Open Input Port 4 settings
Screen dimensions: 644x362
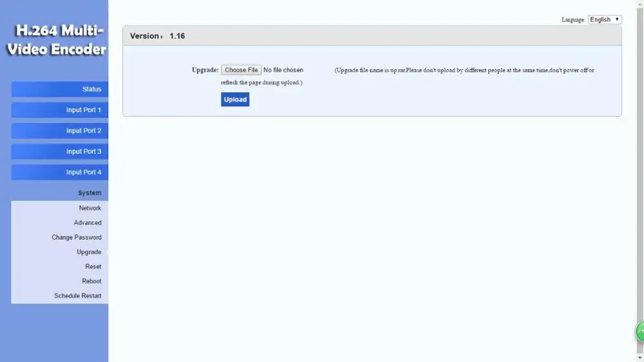[59, 172]
